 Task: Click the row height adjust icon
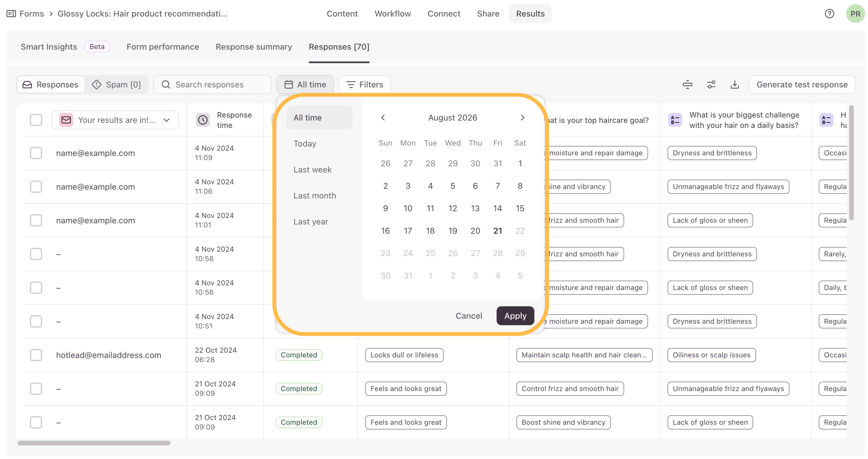[x=687, y=84]
